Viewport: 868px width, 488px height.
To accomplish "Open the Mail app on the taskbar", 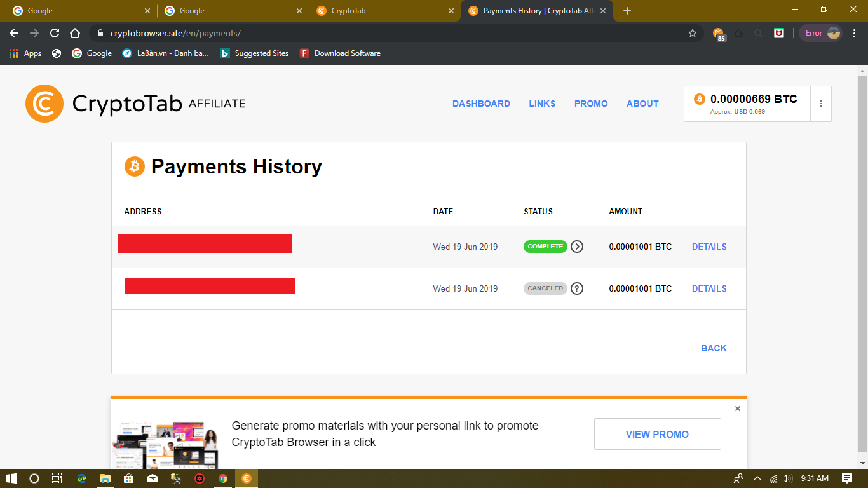I will tap(153, 478).
